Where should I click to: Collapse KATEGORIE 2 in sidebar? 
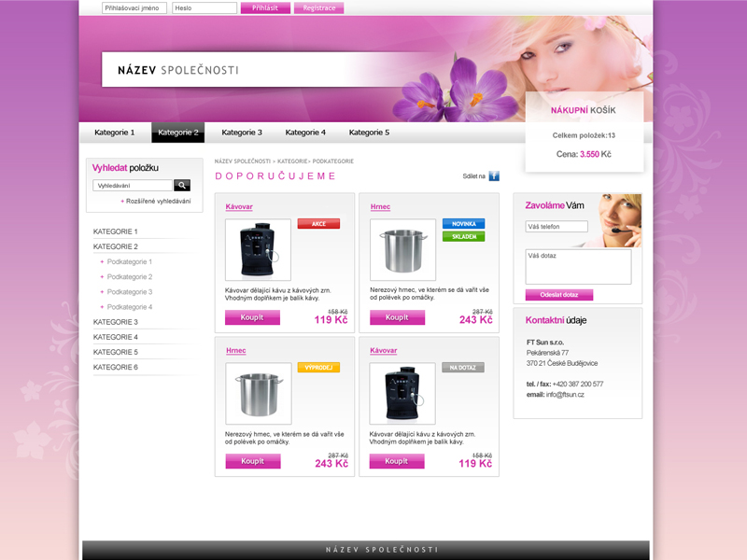(116, 246)
